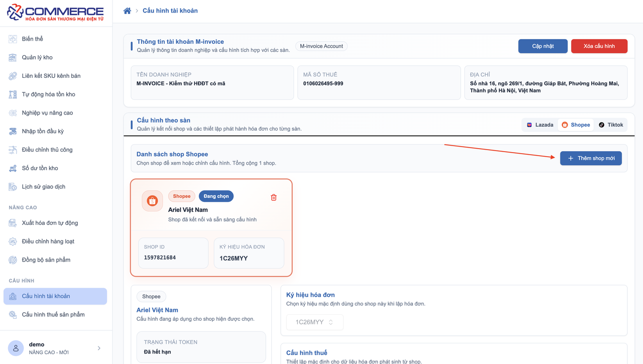This screenshot has height=364, width=643.
Task: Click the Nhập tồn đầu kỳ icon
Action: pyautogui.click(x=13, y=131)
